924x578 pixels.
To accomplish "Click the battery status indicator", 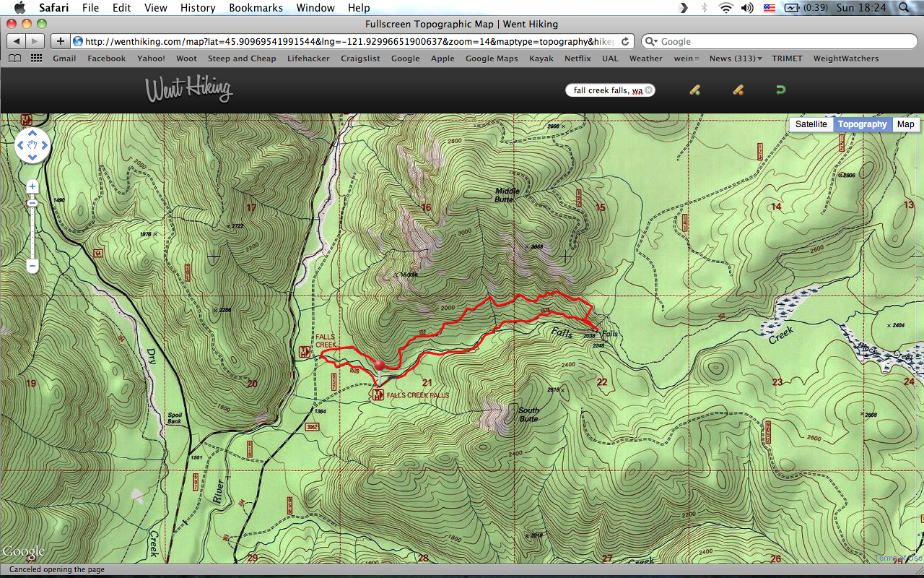I will [x=806, y=8].
